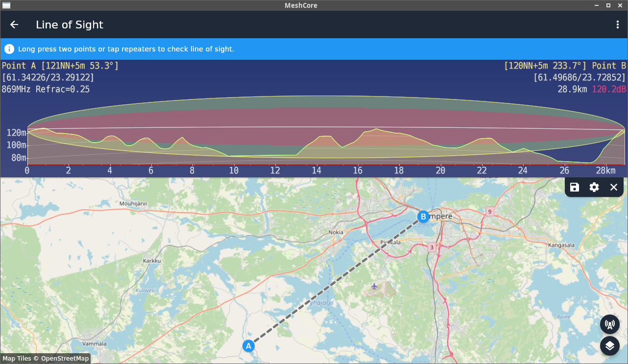Open the three-dot overflow menu
The image size is (628, 364).
617,24
